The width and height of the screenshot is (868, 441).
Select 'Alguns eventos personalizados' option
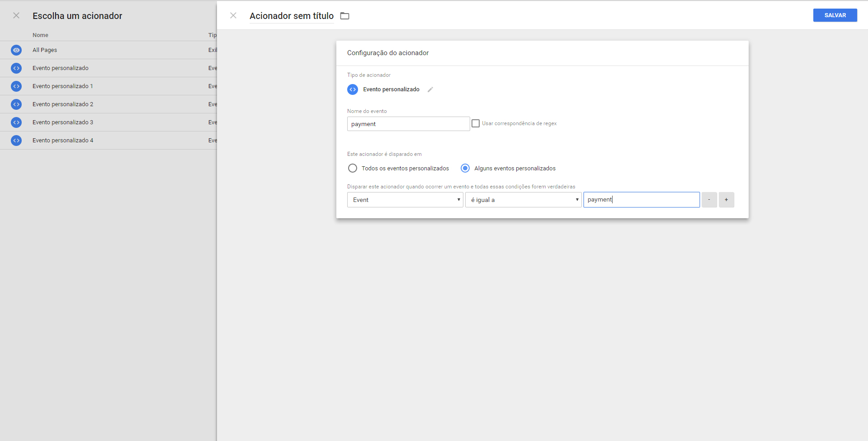465,168
